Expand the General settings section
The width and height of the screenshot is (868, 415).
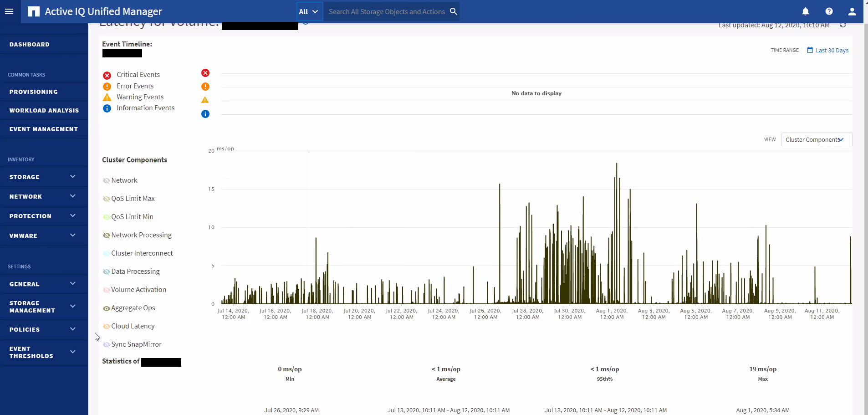pyautogui.click(x=44, y=284)
